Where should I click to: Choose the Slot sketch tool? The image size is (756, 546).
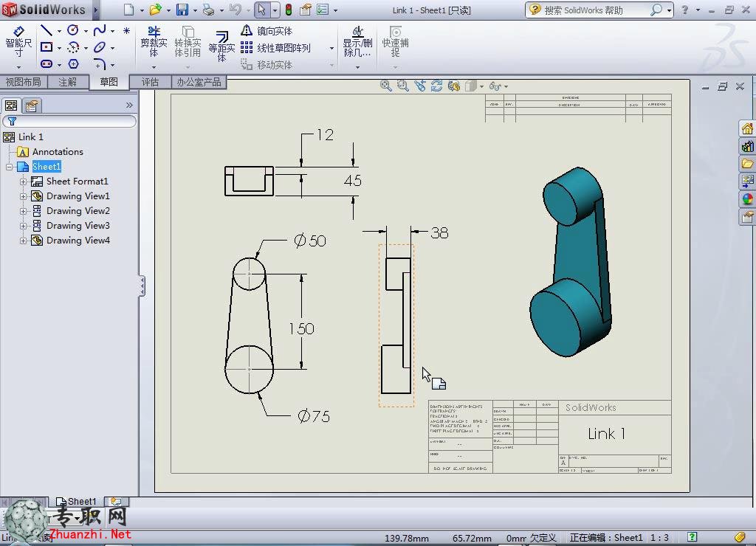pyautogui.click(x=47, y=63)
